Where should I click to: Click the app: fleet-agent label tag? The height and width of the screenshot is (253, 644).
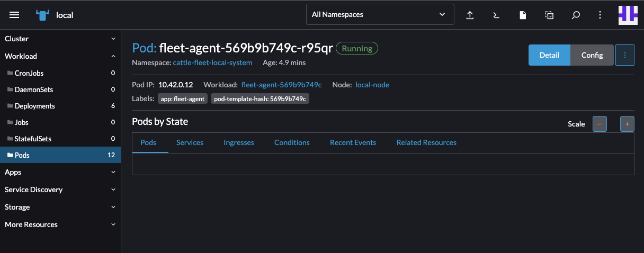(183, 99)
